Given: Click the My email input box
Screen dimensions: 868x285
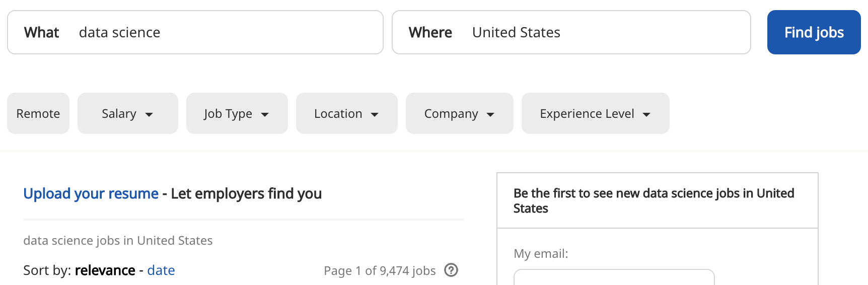Looking at the screenshot, I should click(613, 277).
